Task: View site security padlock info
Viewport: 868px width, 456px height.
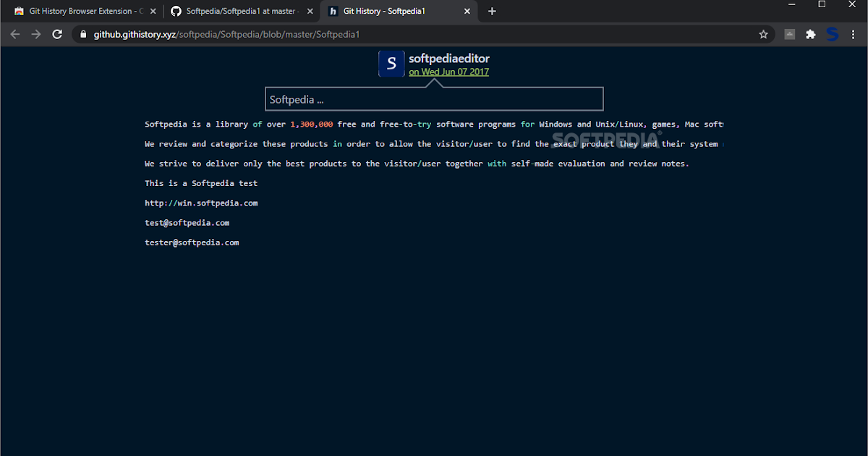Action: [83, 34]
